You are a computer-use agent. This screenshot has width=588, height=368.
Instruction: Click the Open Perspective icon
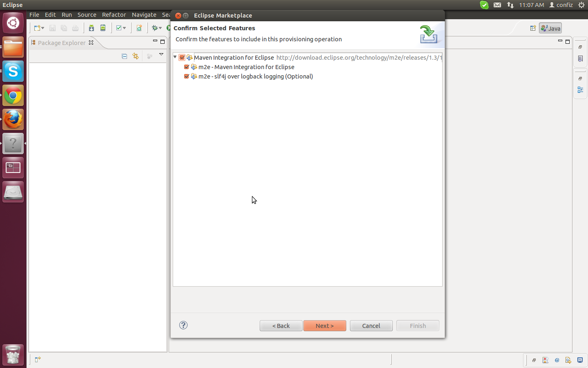point(533,28)
